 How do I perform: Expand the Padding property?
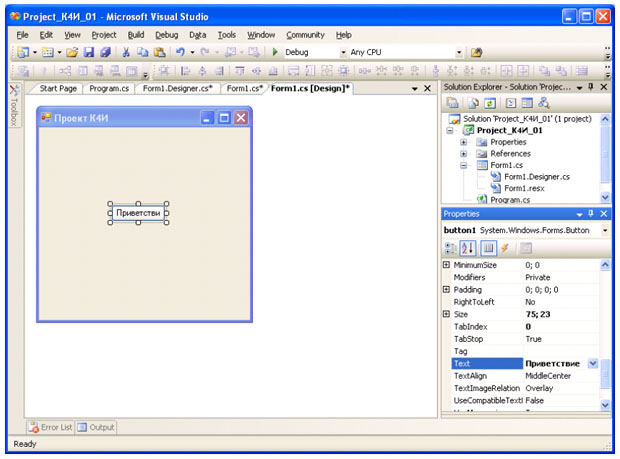(446, 289)
